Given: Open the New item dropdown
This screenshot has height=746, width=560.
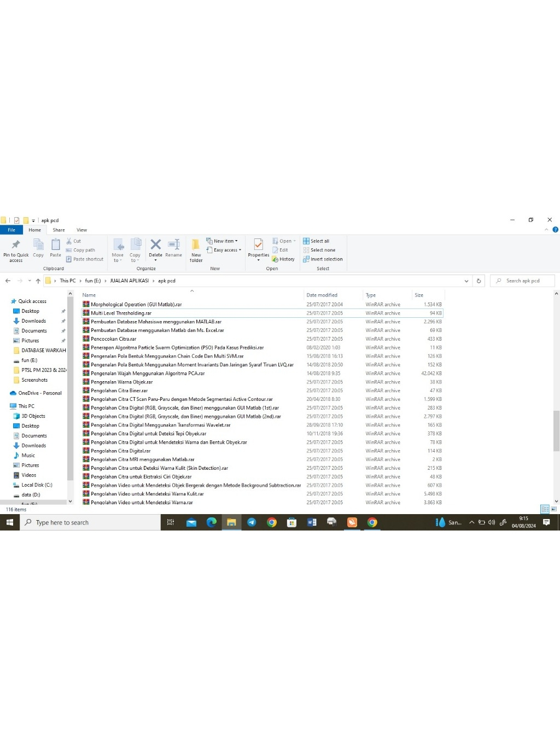Looking at the screenshot, I should point(222,241).
